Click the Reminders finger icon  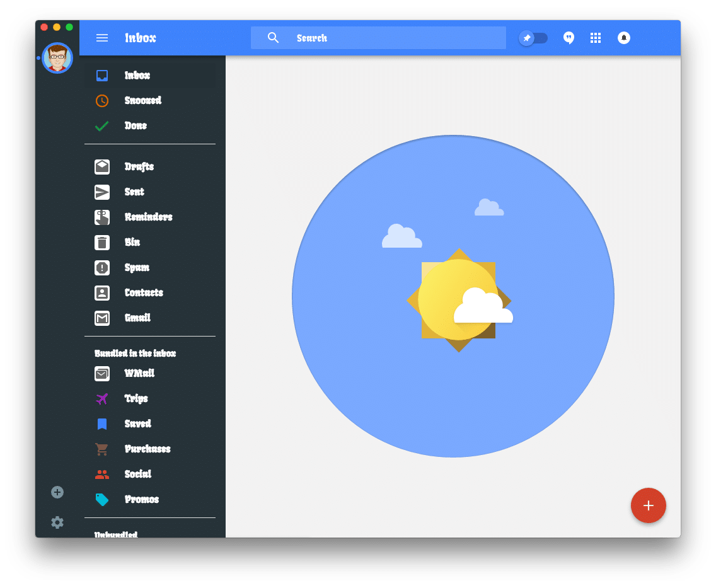tap(102, 217)
